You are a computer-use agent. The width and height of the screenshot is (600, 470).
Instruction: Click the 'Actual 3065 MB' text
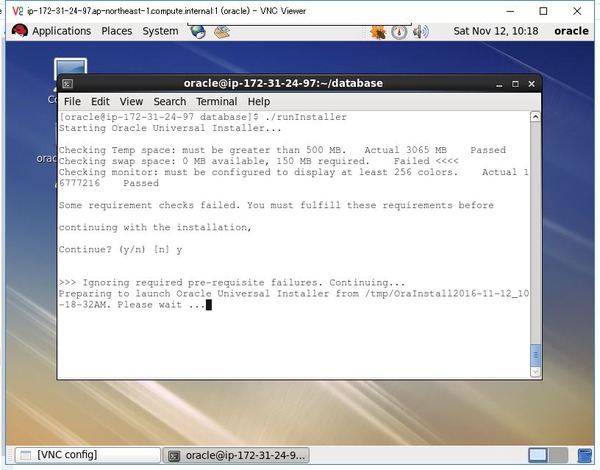coord(405,150)
